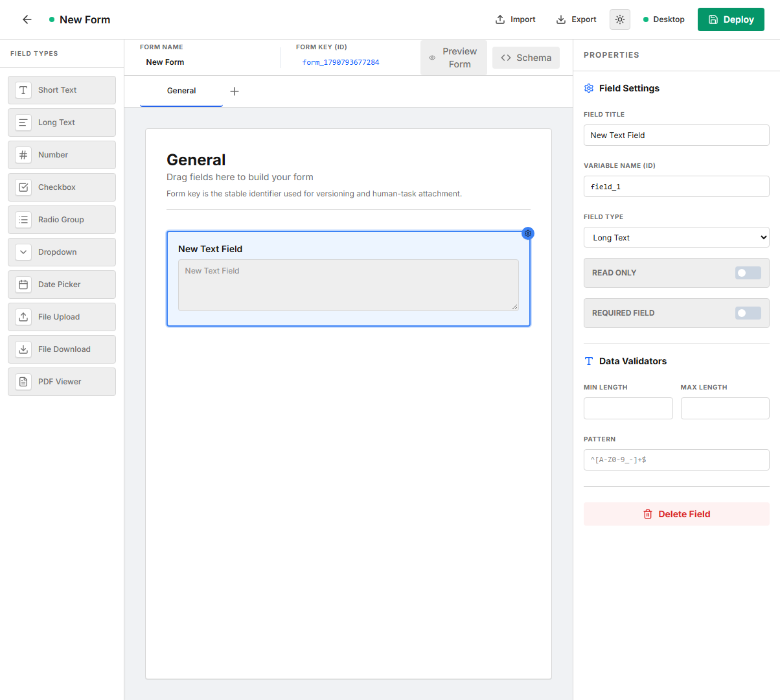780x700 pixels.
Task: Select the Desktop view mode
Action: pyautogui.click(x=664, y=19)
